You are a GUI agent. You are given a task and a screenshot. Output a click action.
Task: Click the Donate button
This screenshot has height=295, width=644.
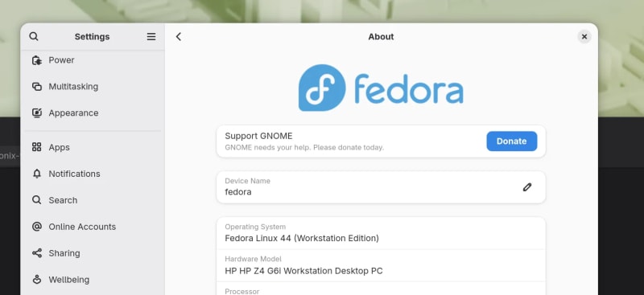511,141
